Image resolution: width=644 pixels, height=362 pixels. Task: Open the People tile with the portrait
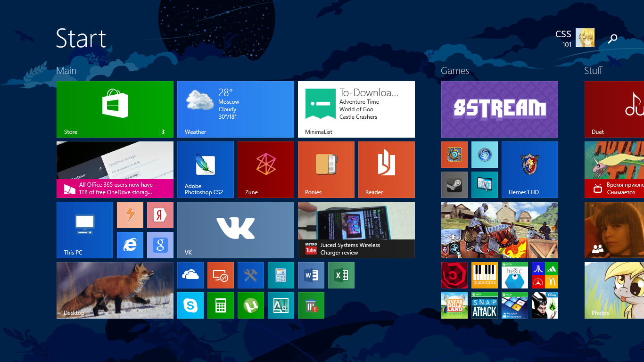(614, 230)
